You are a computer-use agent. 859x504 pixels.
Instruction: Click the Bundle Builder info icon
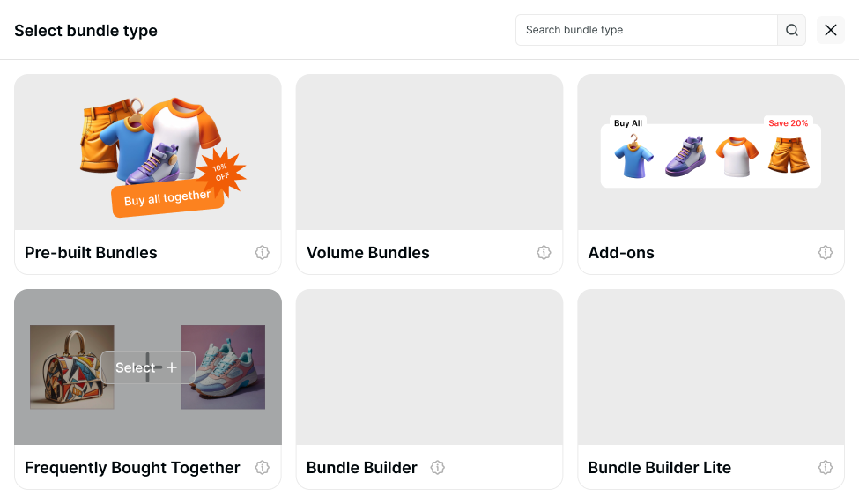click(x=438, y=468)
